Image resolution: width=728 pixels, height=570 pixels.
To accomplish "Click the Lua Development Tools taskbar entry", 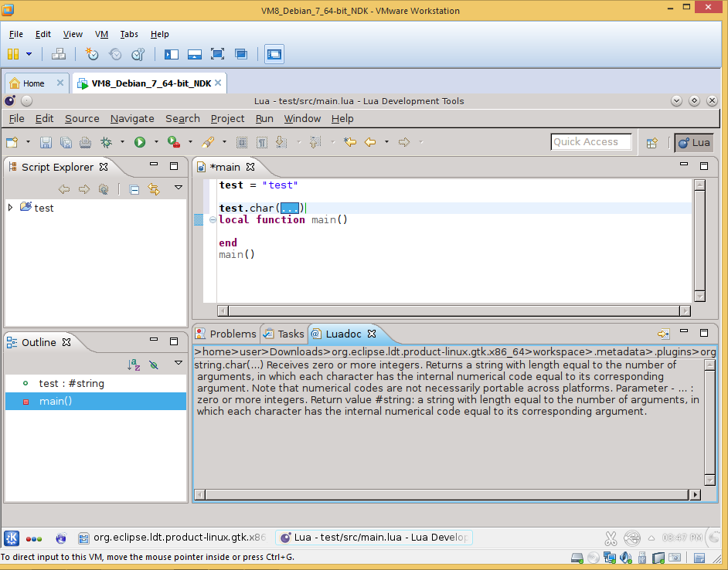I will (374, 538).
